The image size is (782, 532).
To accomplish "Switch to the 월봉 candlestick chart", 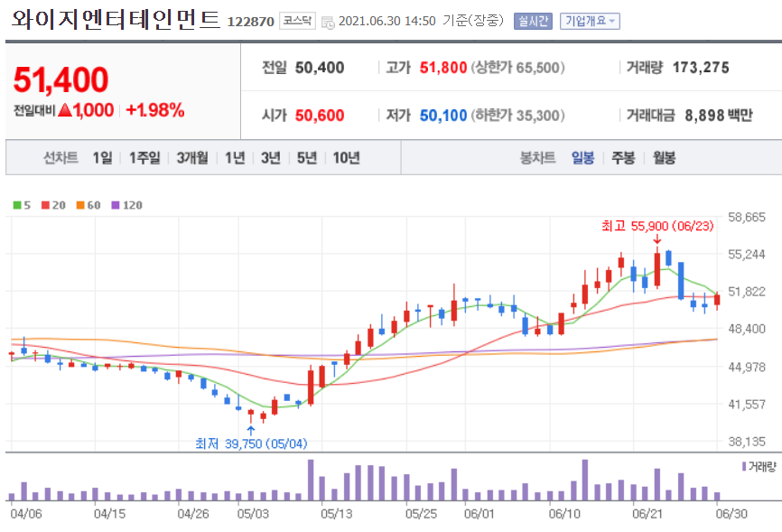I will (x=665, y=158).
